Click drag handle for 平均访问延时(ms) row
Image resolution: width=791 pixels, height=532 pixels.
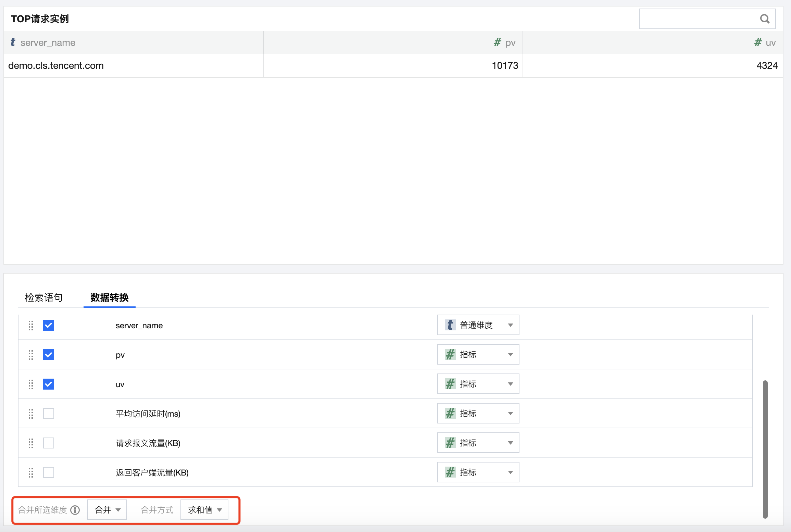click(31, 414)
